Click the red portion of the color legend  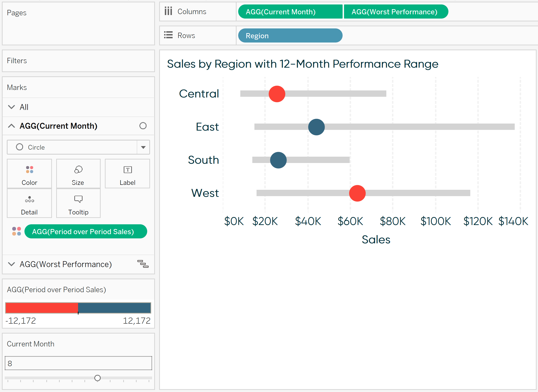tap(42, 308)
